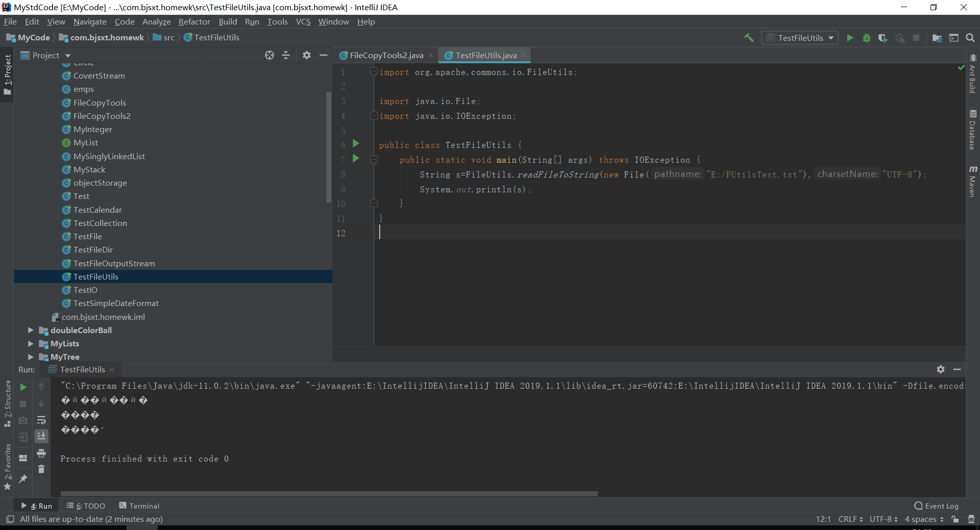
Task: Locate current file with the Project panel crosshair icon
Action: [269, 55]
